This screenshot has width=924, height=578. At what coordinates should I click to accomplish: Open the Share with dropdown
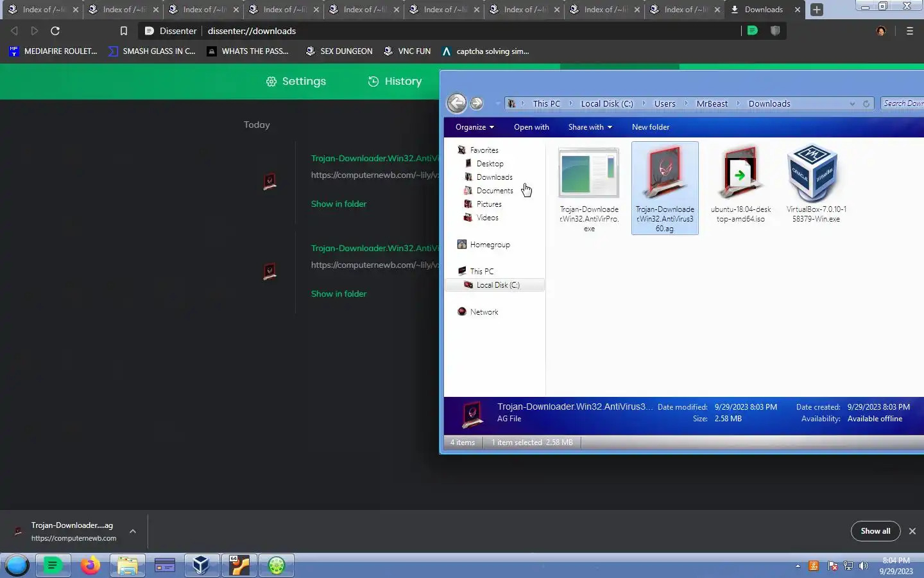(590, 127)
